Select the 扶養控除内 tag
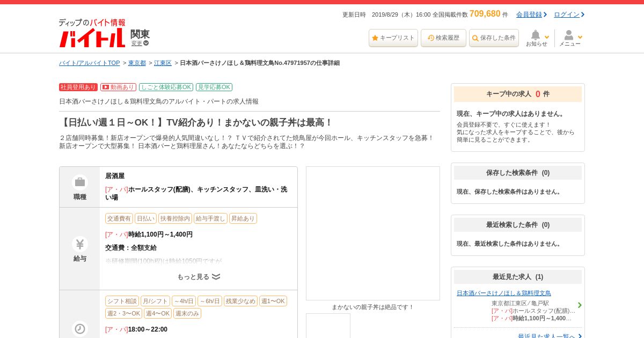This screenshot has height=338, width=644. point(175,218)
